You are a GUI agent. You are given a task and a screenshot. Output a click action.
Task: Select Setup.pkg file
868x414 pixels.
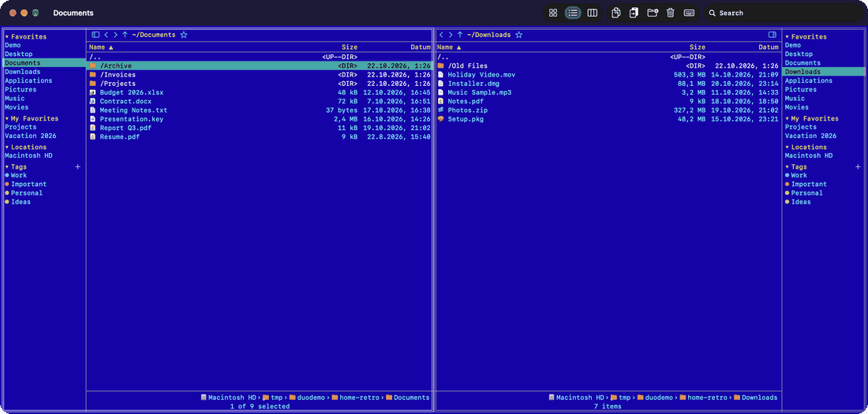608,119
